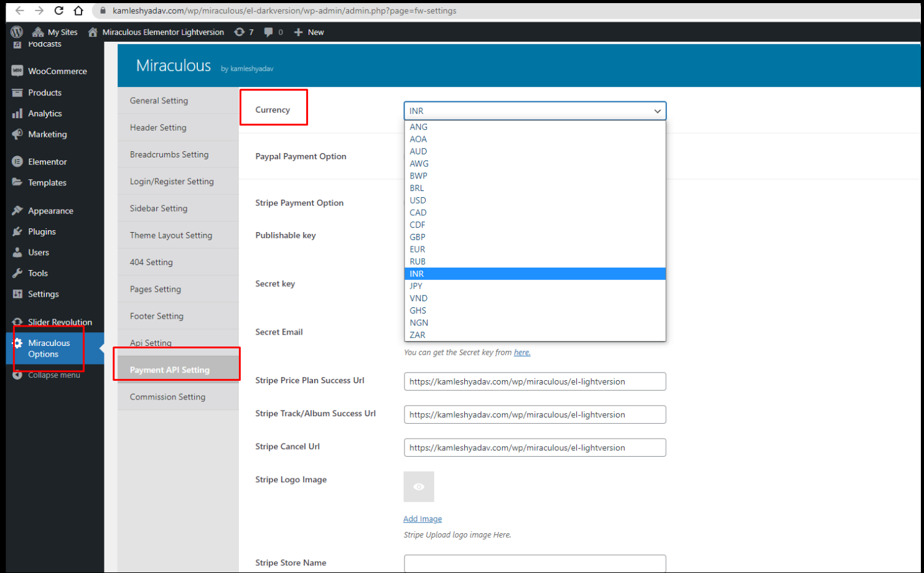Open the WordPress logo menu
This screenshot has width=924, height=573.
pyautogui.click(x=17, y=32)
